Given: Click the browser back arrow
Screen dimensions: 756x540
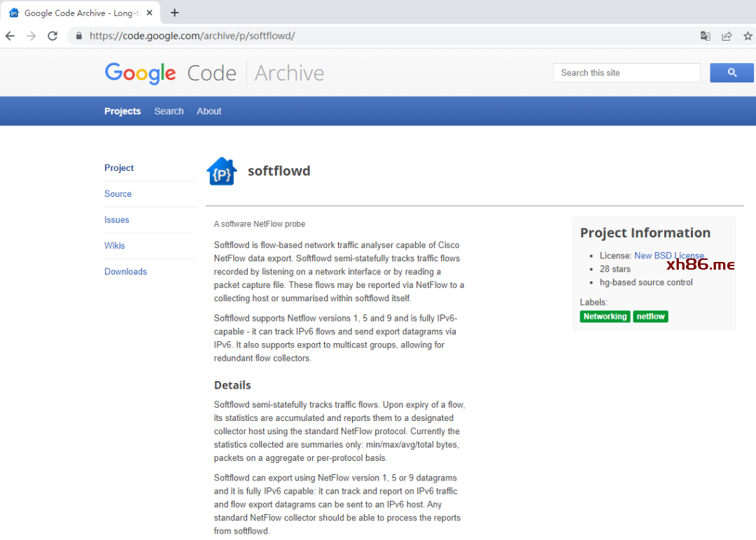Looking at the screenshot, I should pyautogui.click(x=10, y=36).
